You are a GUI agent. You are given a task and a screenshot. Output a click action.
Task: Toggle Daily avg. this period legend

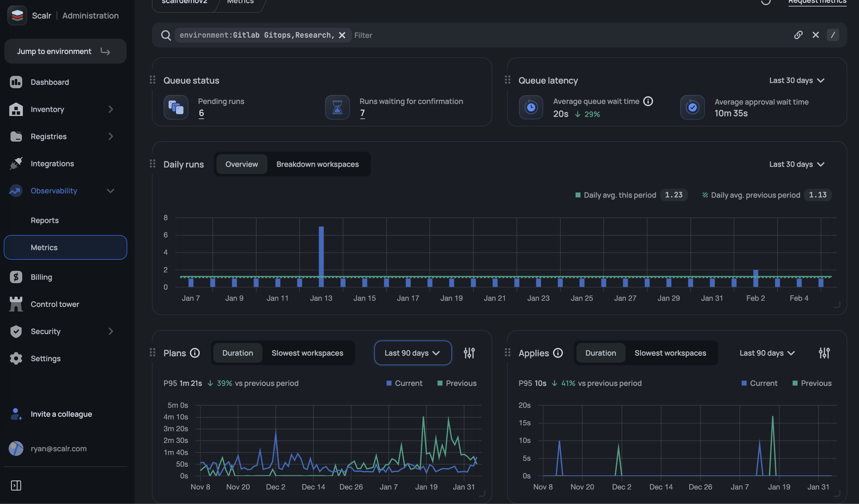619,195
